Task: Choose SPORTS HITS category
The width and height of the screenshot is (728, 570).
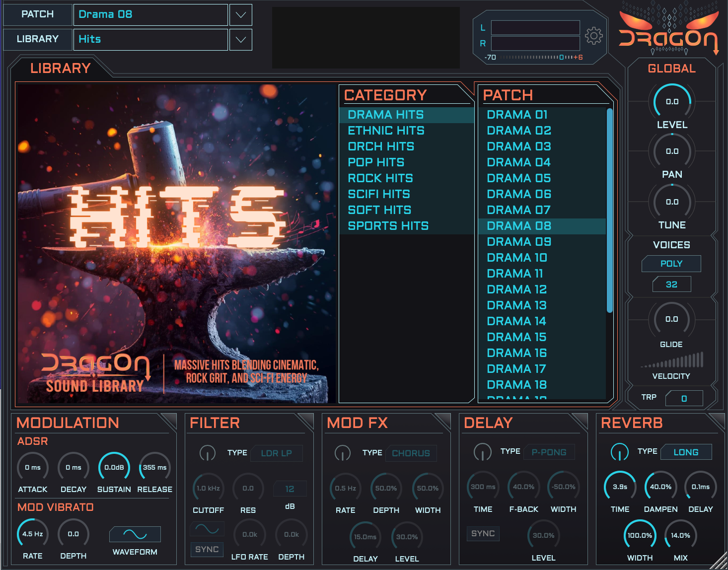Action: click(406, 226)
